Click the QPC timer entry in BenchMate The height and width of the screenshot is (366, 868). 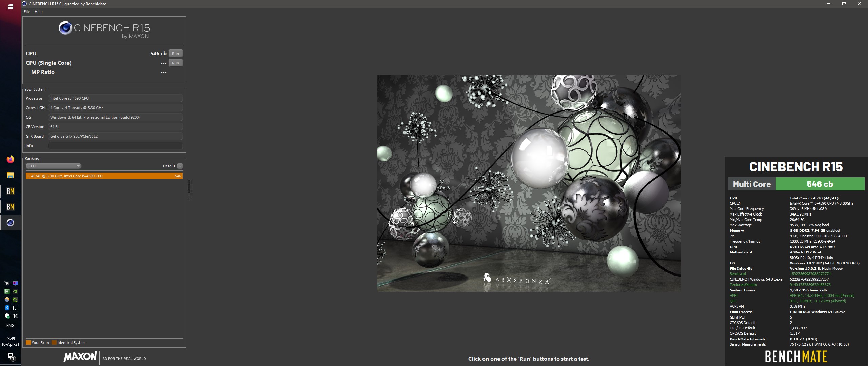pos(733,301)
